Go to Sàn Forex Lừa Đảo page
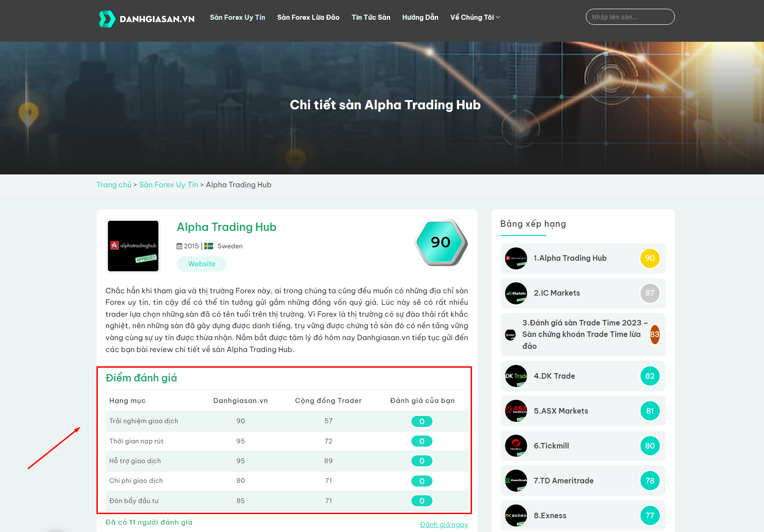This screenshot has width=764, height=532. [308, 17]
